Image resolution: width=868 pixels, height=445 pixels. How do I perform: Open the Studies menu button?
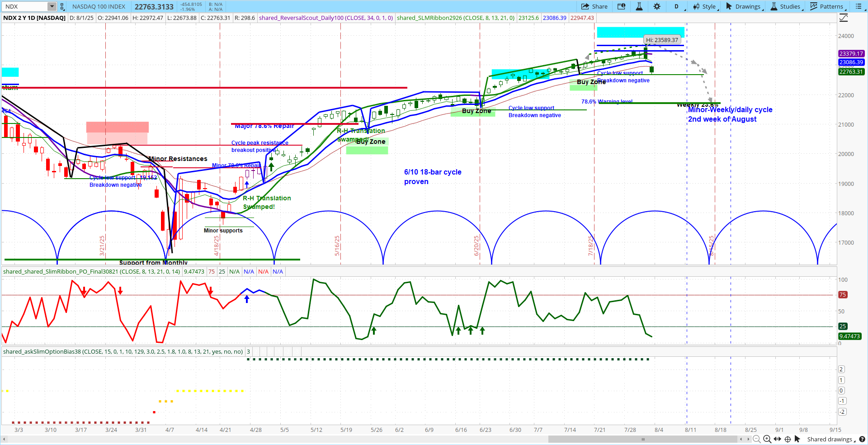pyautogui.click(x=786, y=6)
